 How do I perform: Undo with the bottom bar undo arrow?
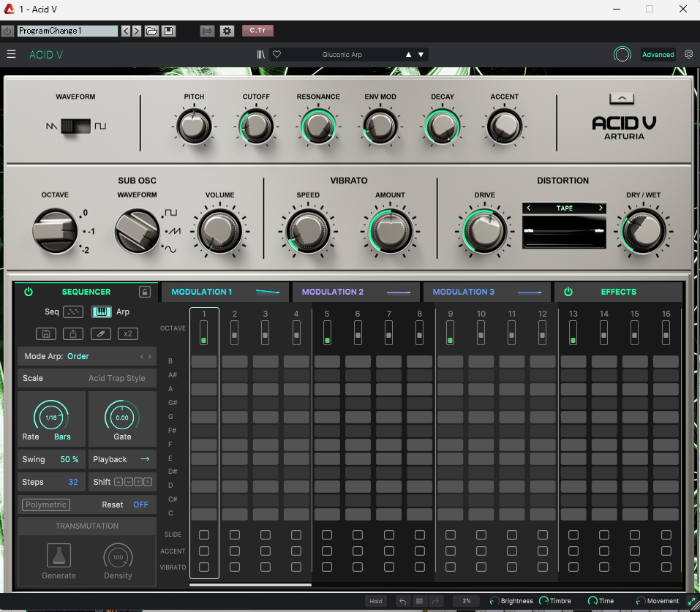[403, 601]
